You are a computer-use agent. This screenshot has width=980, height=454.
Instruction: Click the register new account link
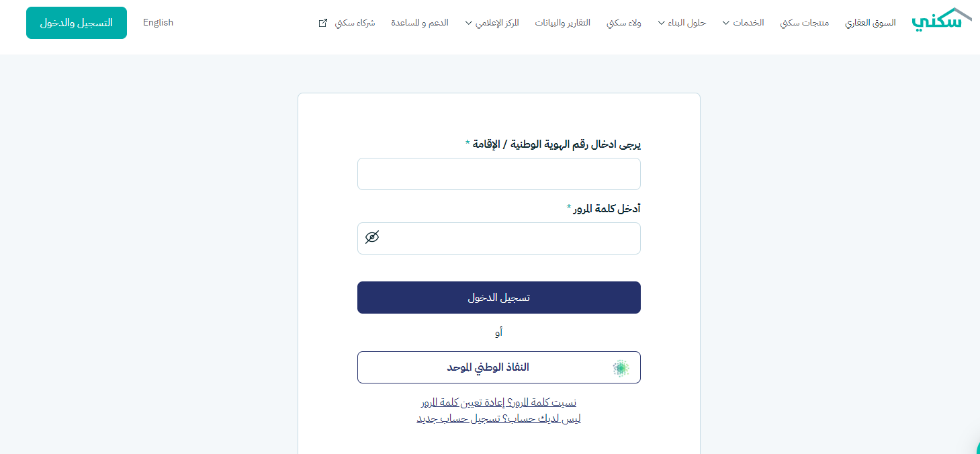pyautogui.click(x=498, y=418)
